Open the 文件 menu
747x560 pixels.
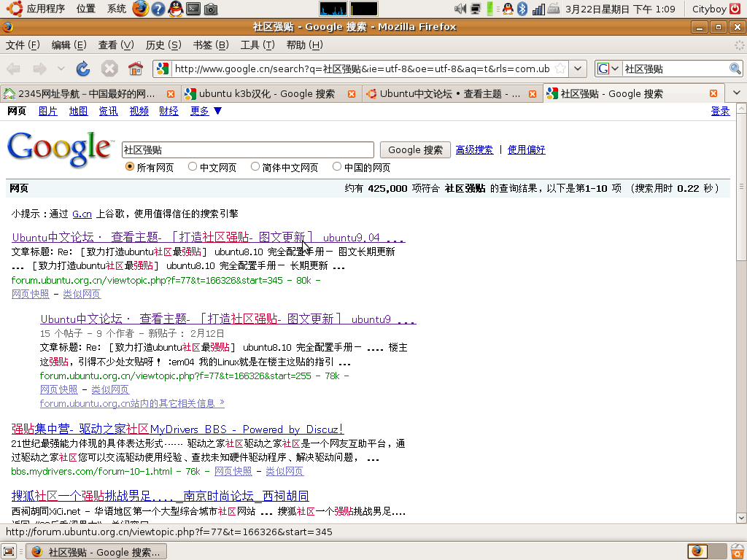pos(23,44)
